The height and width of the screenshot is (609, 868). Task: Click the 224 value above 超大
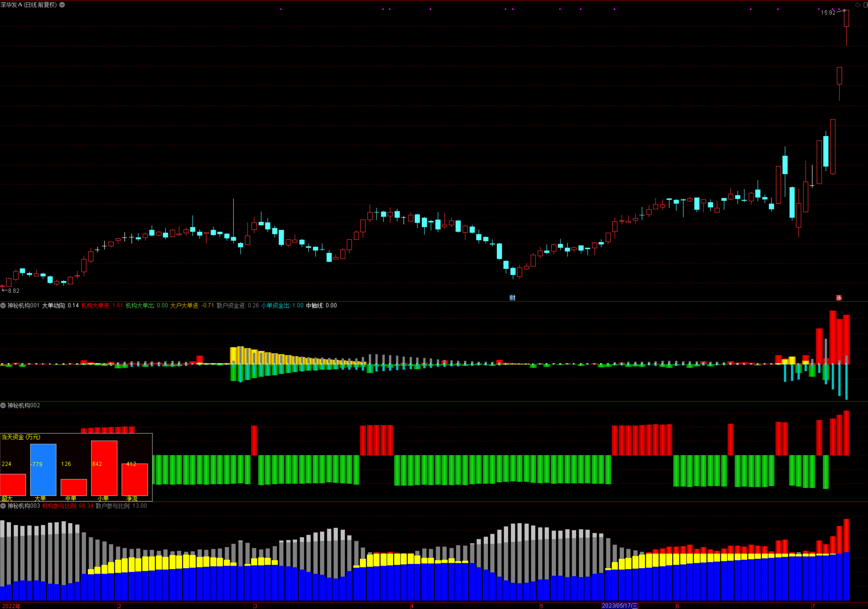7,464
